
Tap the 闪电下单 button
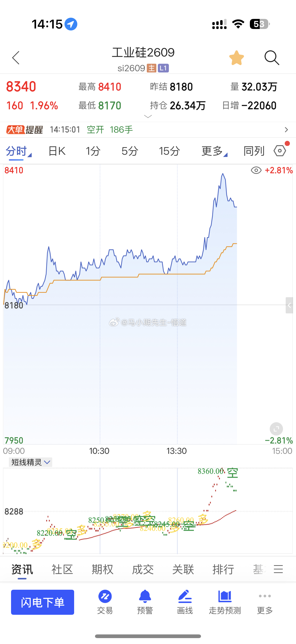pyautogui.click(x=42, y=602)
